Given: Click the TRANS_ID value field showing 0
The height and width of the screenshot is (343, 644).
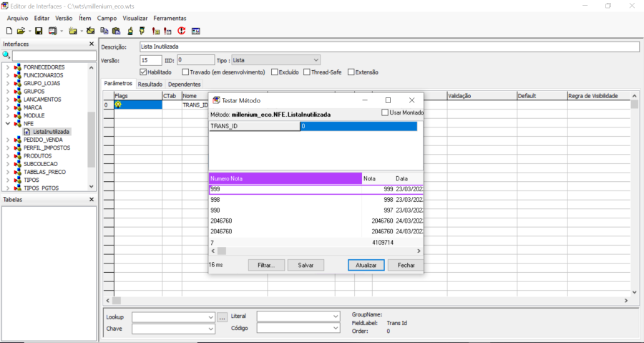Looking at the screenshot, I should pos(358,126).
